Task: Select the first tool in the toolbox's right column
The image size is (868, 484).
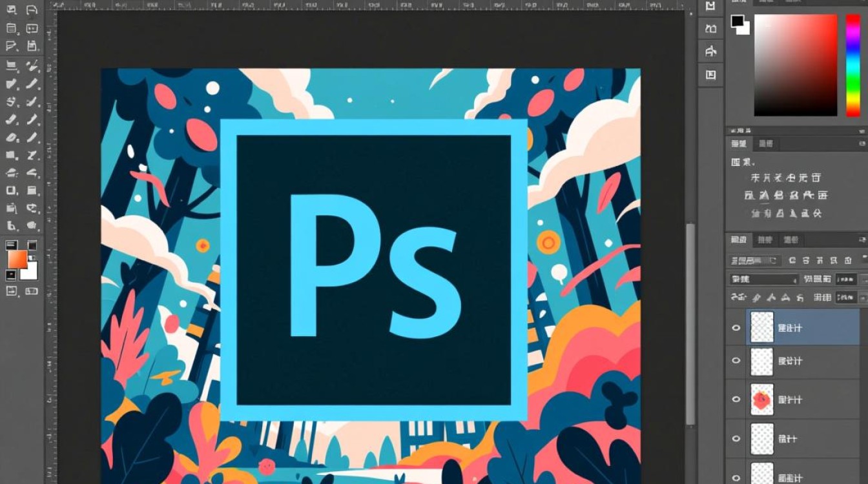Action: [x=32, y=10]
